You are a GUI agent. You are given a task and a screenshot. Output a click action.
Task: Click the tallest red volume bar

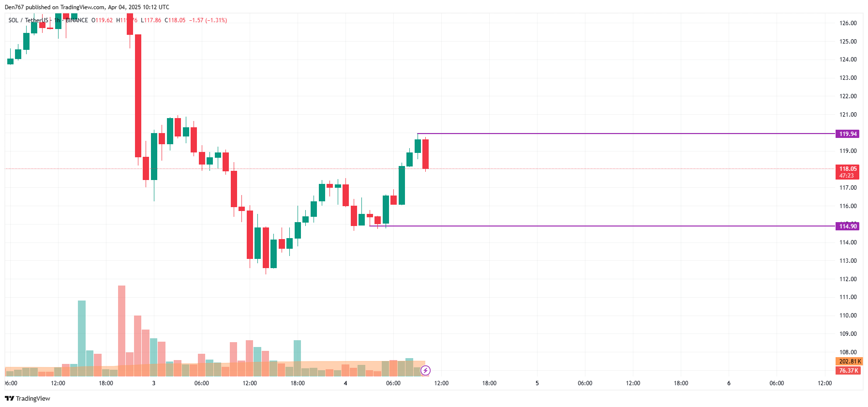click(121, 329)
